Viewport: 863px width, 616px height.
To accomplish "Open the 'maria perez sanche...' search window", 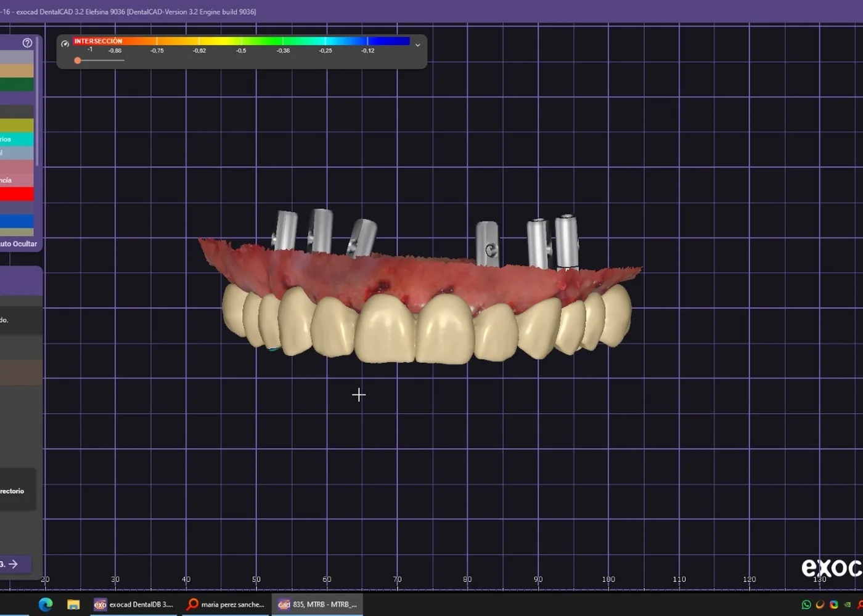I will (x=226, y=604).
